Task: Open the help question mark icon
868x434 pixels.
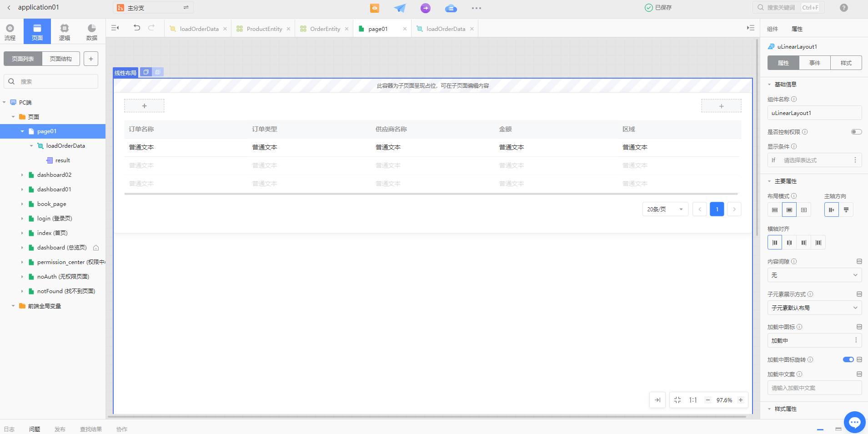Action: click(844, 8)
